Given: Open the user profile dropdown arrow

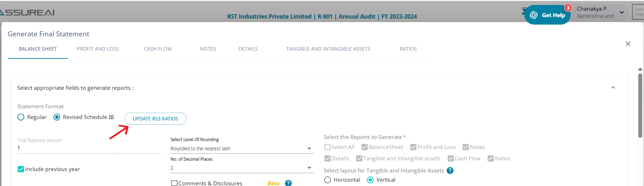Looking at the screenshot, I should click(622, 12).
